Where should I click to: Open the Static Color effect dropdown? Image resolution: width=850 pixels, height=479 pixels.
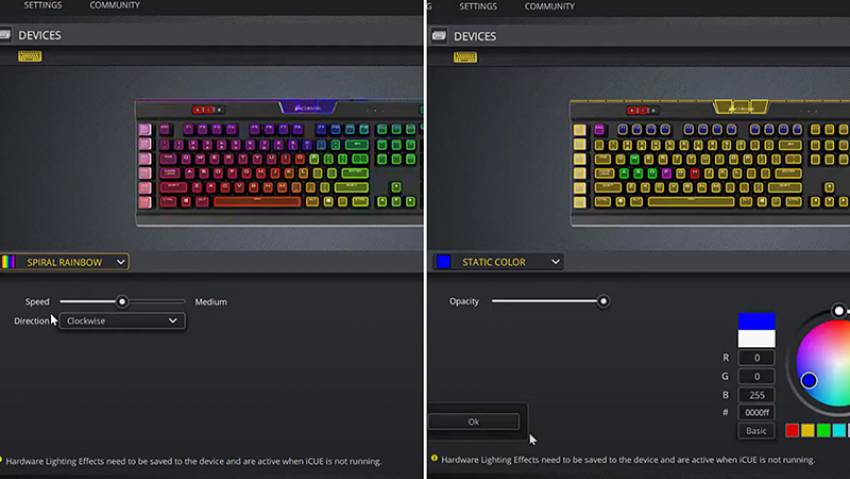pyautogui.click(x=498, y=262)
